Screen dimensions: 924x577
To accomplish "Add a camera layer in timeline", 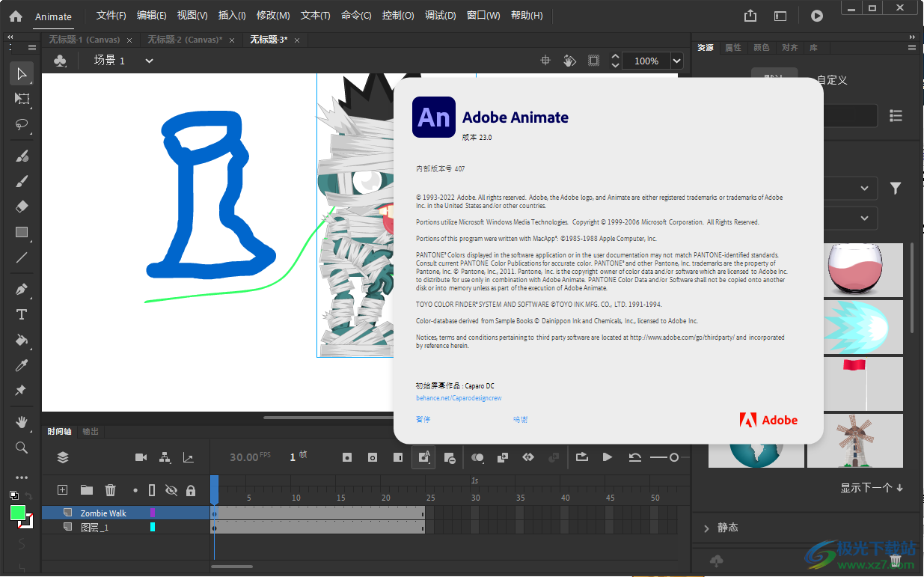I will [x=141, y=457].
